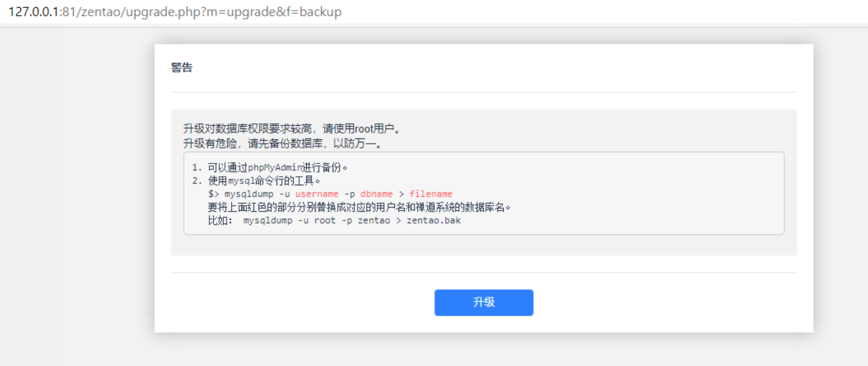Click the 警告 heading

182,68
